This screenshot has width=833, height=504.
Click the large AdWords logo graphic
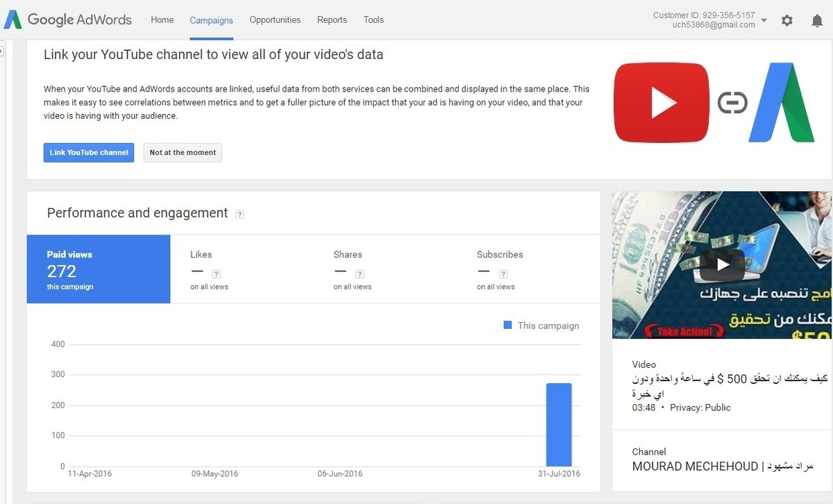tap(782, 103)
